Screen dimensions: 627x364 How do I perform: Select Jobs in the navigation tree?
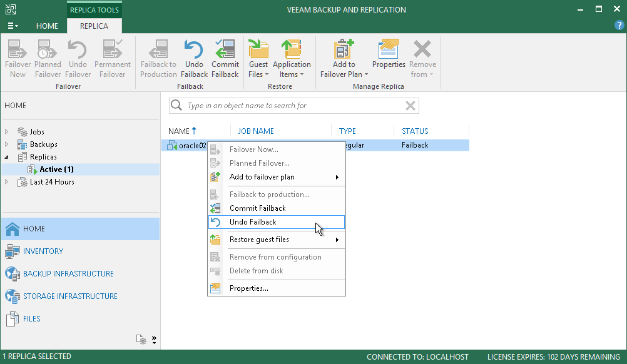point(37,131)
